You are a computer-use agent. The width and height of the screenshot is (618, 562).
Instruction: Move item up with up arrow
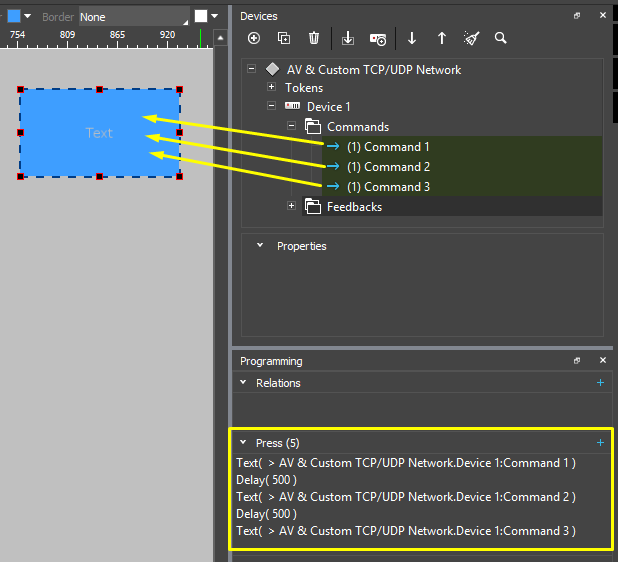pyautogui.click(x=442, y=38)
